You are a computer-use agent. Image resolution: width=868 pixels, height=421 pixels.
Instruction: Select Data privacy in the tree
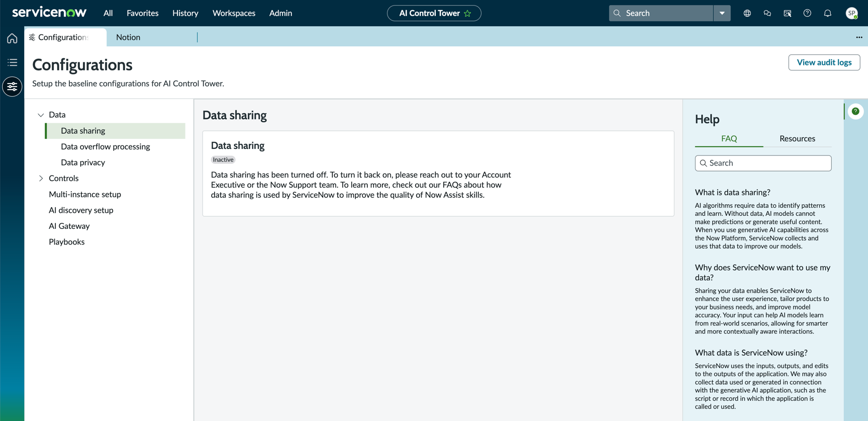pos(83,162)
